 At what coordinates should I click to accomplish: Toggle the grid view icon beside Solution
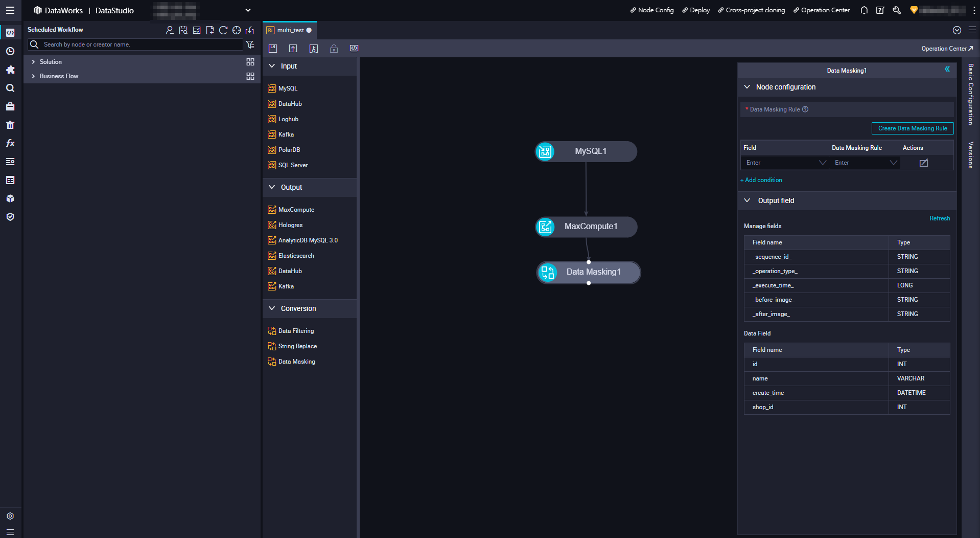pyautogui.click(x=250, y=62)
